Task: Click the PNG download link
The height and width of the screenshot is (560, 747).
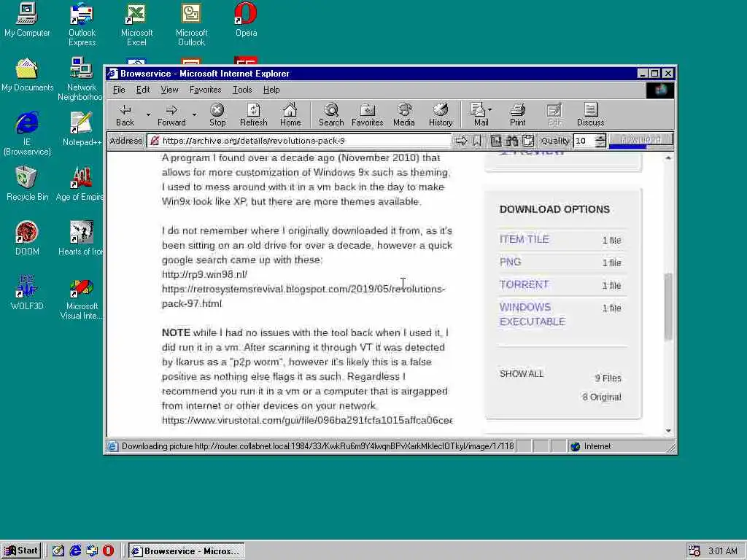Action: pyautogui.click(x=510, y=262)
